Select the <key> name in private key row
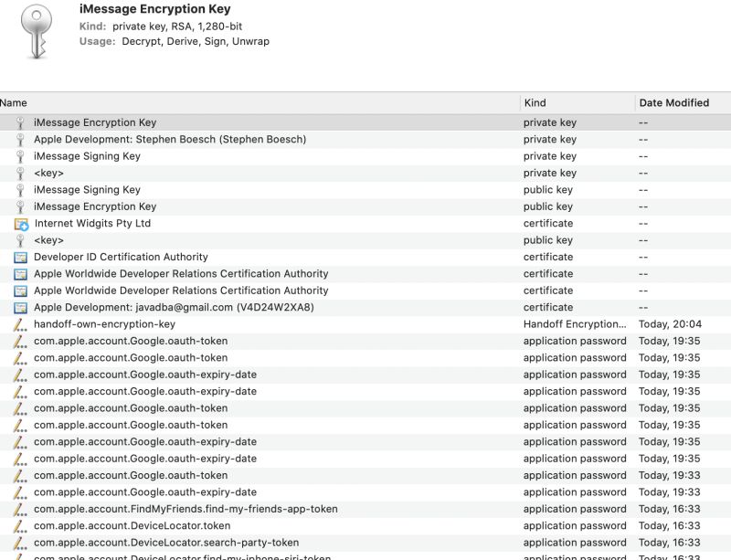Screen dimensions: 731x560 pyautogui.click(x=48, y=173)
